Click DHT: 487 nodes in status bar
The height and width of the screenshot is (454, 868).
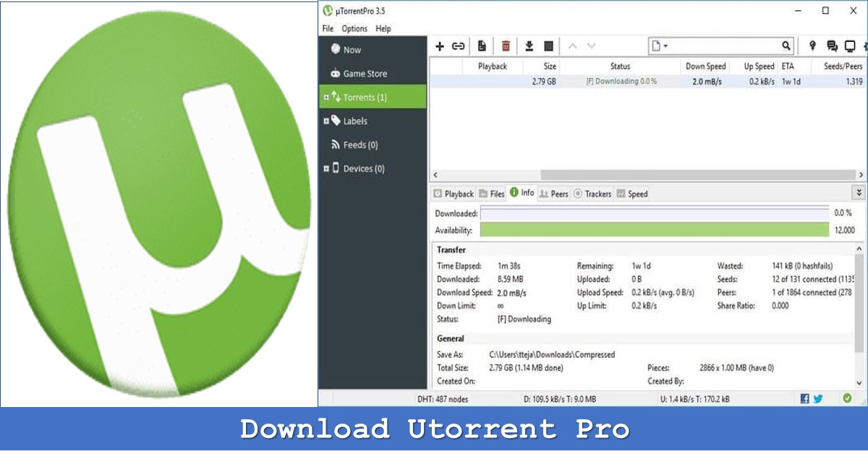(x=443, y=398)
